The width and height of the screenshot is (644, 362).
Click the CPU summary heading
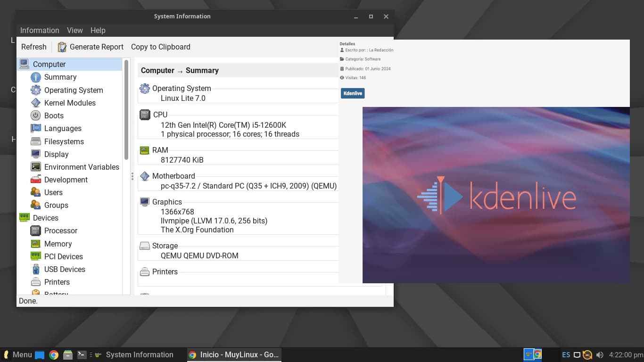[160, 115]
